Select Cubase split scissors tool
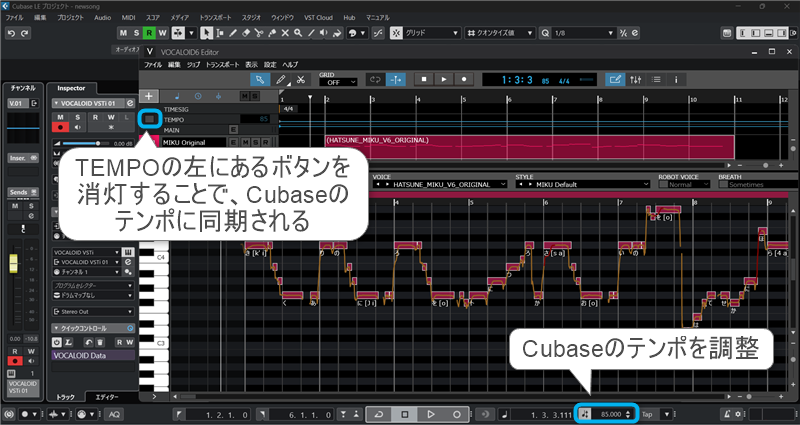The width and height of the screenshot is (800, 425). [x=259, y=33]
